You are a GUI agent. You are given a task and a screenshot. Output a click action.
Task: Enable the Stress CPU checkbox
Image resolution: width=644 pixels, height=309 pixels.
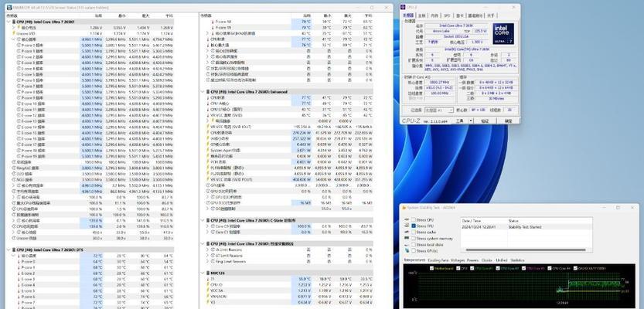tap(414, 220)
